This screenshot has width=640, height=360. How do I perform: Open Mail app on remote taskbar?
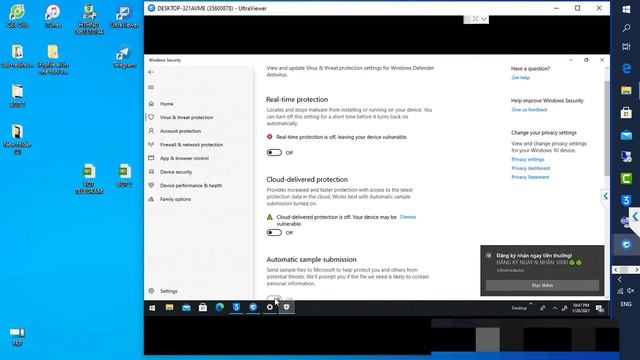pyautogui.click(x=186, y=307)
